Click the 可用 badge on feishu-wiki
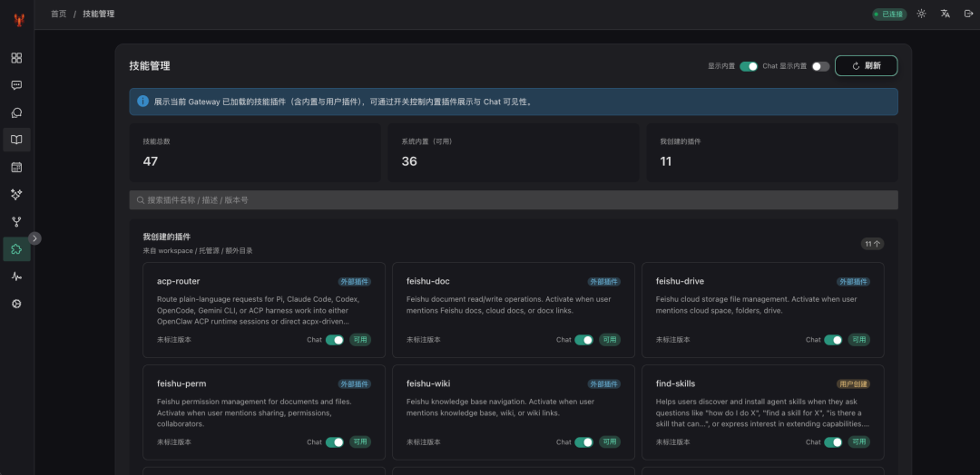 (610, 442)
